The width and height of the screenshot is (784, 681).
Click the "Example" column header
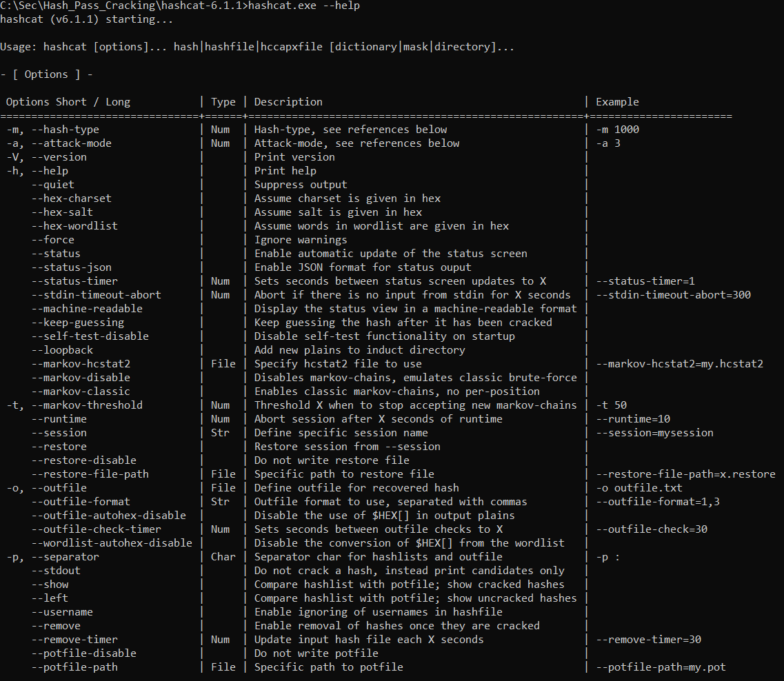[617, 102]
